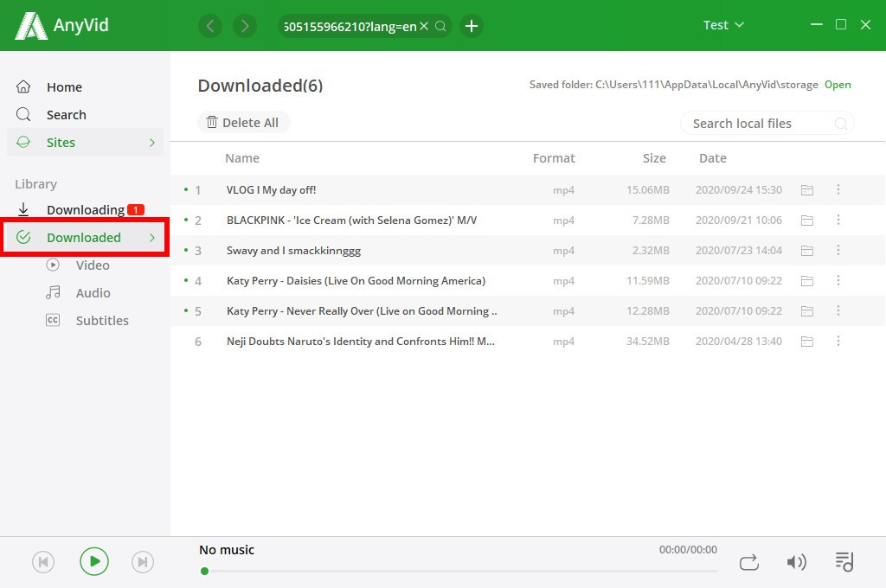Expand the Sites chevron arrow

click(x=152, y=143)
